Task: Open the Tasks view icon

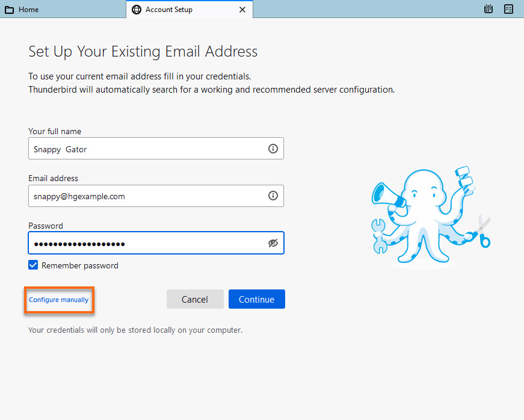Action: click(x=508, y=9)
